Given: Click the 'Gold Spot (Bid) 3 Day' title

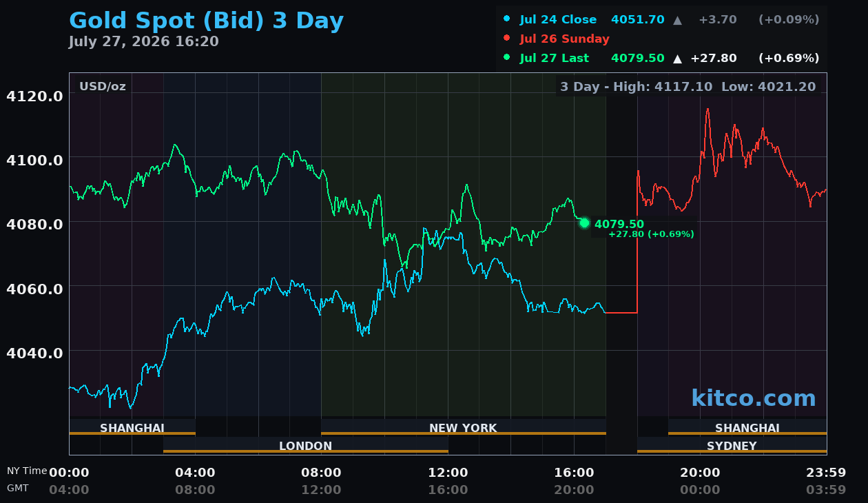Looking at the screenshot, I should [206, 21].
